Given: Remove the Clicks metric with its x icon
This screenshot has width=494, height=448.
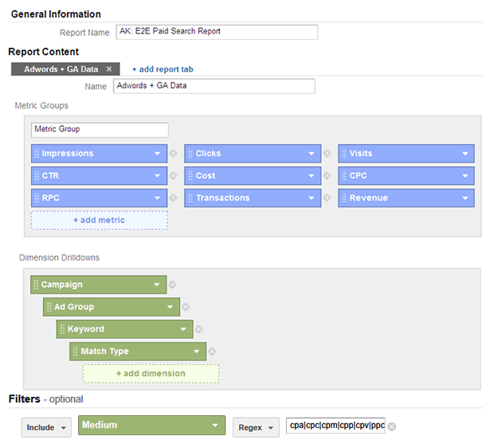Looking at the screenshot, I should tap(327, 154).
